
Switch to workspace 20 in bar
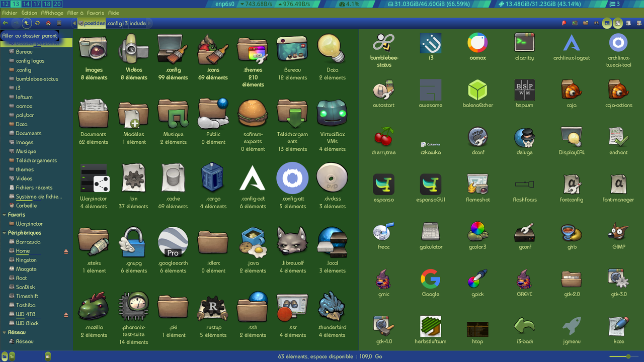pos(57,4)
